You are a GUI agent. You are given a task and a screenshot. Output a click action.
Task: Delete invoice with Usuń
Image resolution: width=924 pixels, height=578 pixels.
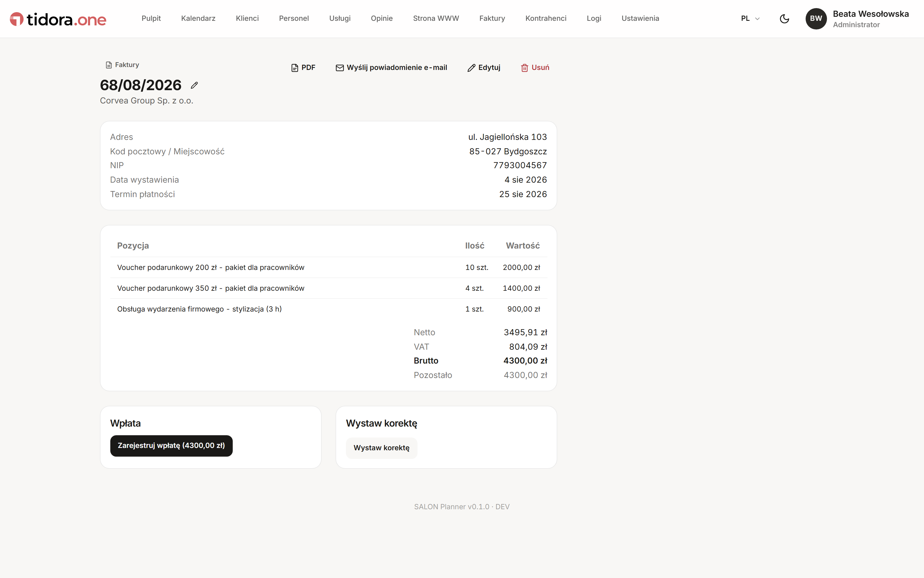click(x=535, y=68)
